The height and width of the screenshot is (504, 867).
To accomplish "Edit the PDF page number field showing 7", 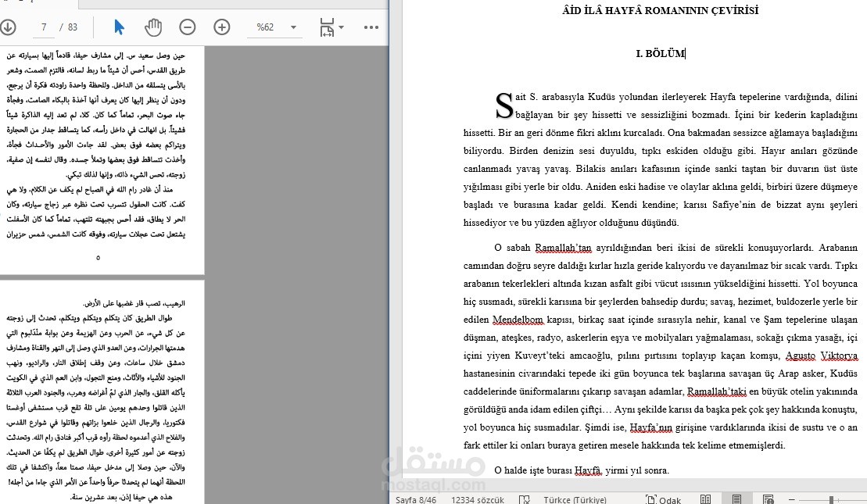I will pos(44,27).
